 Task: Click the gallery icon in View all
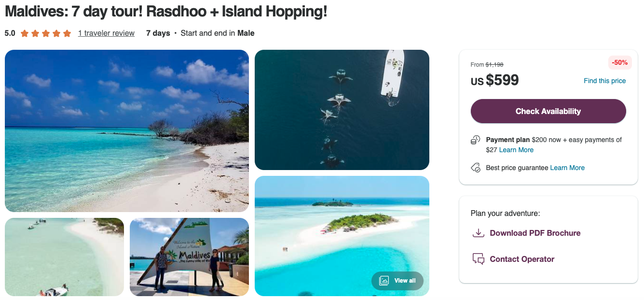point(384,281)
